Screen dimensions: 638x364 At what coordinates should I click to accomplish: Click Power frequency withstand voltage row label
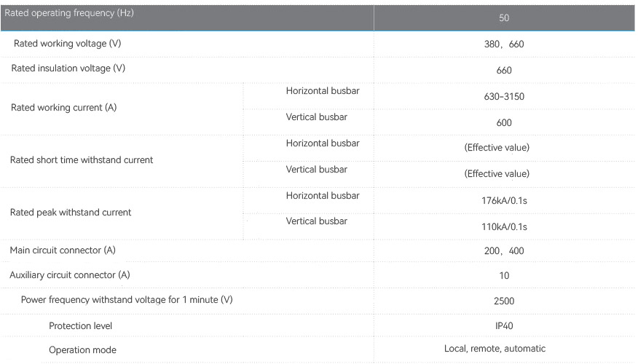127,300
